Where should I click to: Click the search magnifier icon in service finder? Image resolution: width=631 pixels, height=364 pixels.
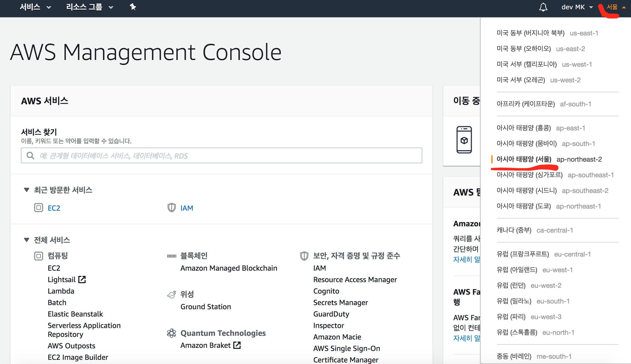30,156
